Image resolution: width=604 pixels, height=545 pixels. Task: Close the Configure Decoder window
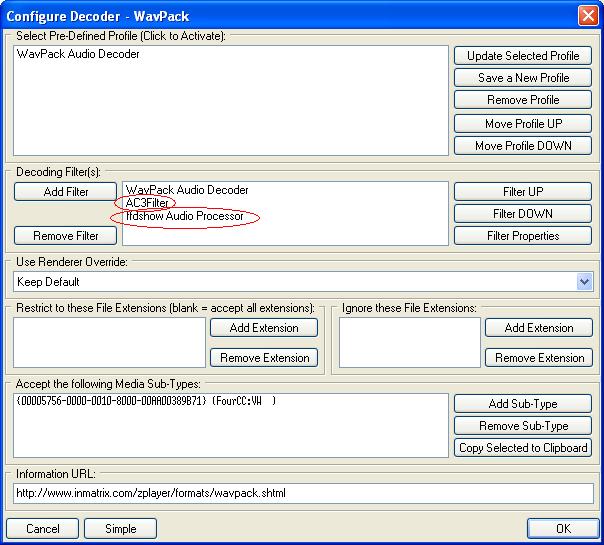coord(588,16)
